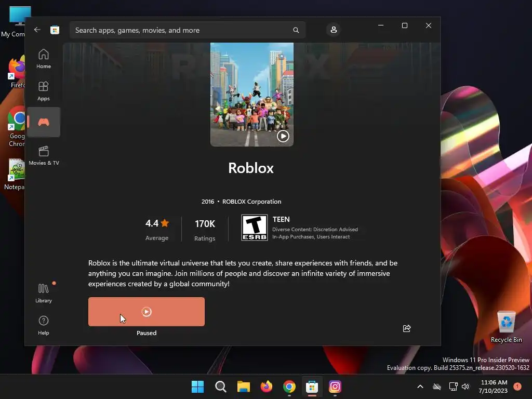Play the Roblox trailer video button

283,136
